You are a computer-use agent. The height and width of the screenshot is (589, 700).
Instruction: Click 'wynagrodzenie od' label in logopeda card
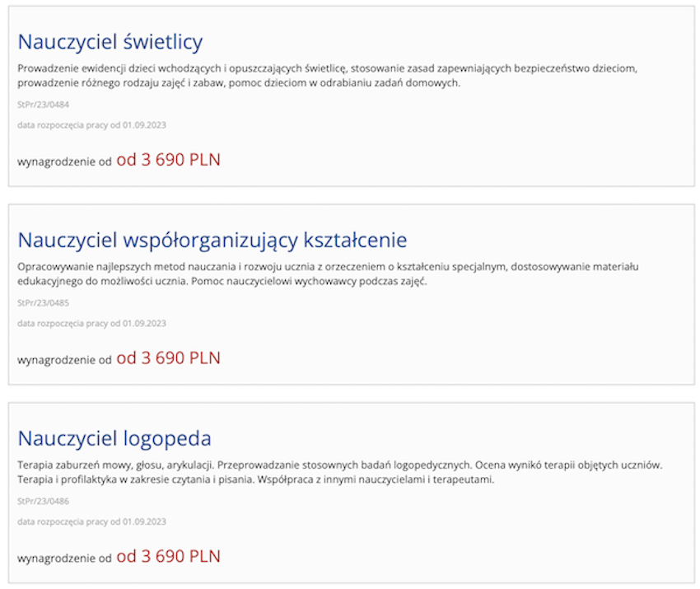[64, 559]
